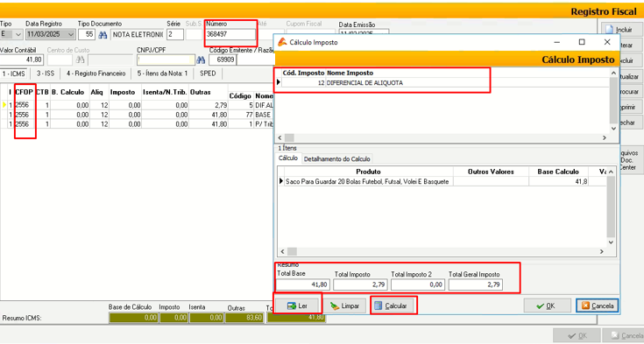Click the Produto column header in dialog

coord(368,172)
